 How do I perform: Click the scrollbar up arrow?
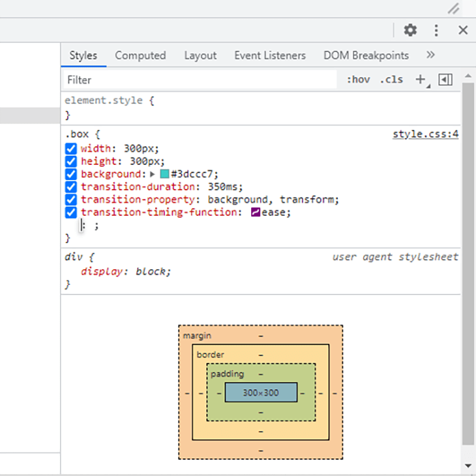(x=468, y=76)
